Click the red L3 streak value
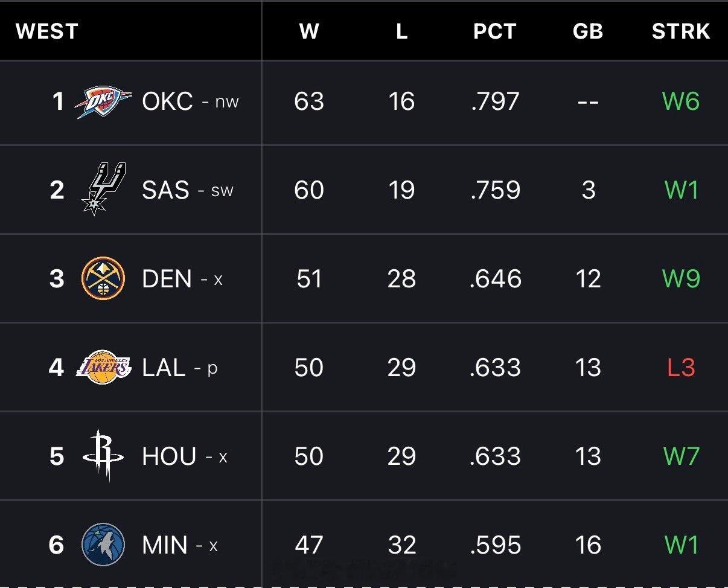Image resolution: width=728 pixels, height=588 pixels. coord(681,367)
